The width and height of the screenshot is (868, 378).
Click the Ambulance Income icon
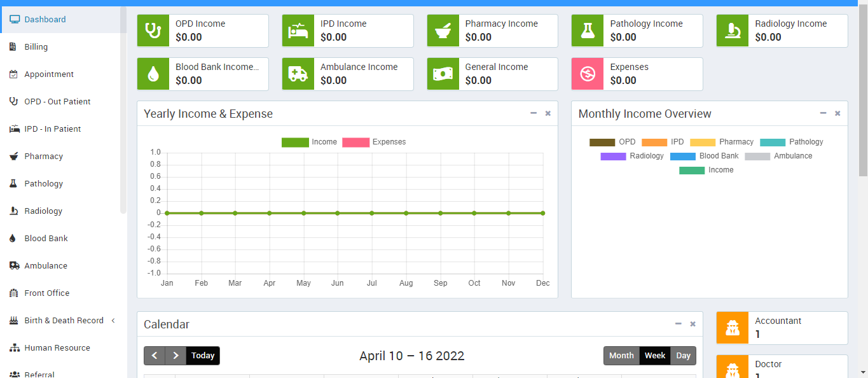click(x=298, y=74)
